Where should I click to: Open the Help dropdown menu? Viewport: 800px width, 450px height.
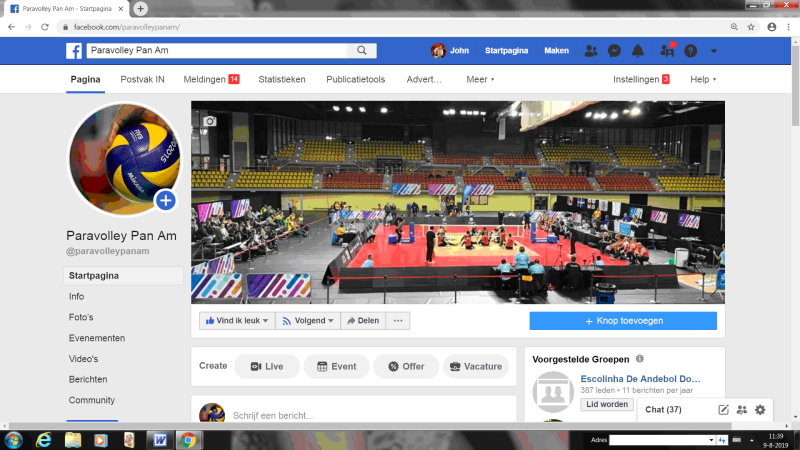pos(703,80)
